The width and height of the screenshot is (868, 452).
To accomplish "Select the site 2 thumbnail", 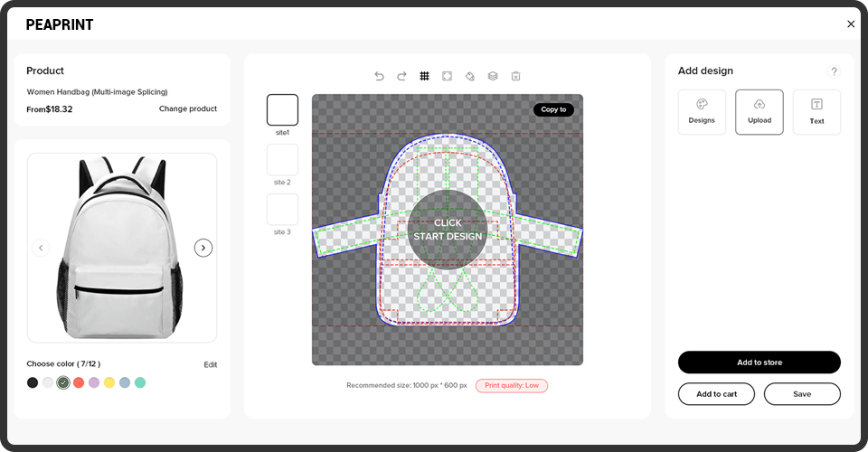I will point(282,160).
